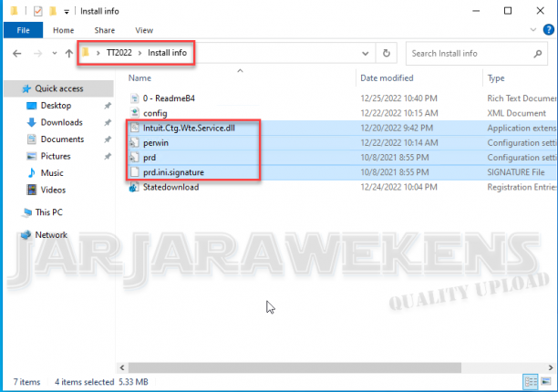Select Network in the sidebar
Screen dimensions: 558x392
coord(51,235)
